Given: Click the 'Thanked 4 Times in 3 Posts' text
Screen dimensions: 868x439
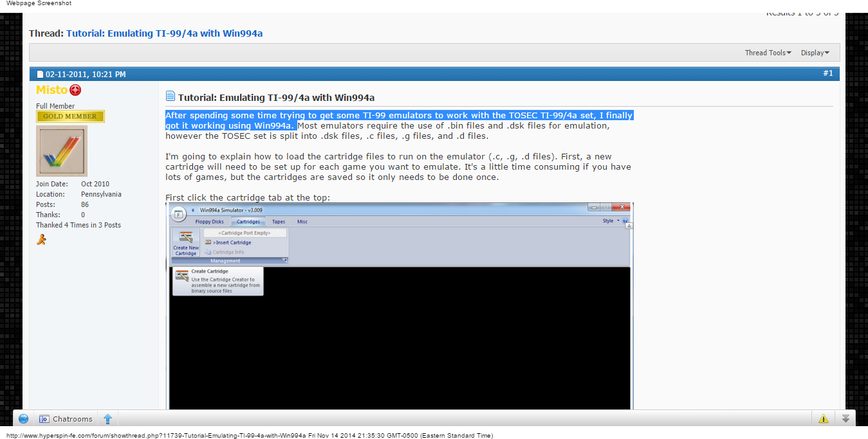Looking at the screenshot, I should pyautogui.click(x=78, y=225).
